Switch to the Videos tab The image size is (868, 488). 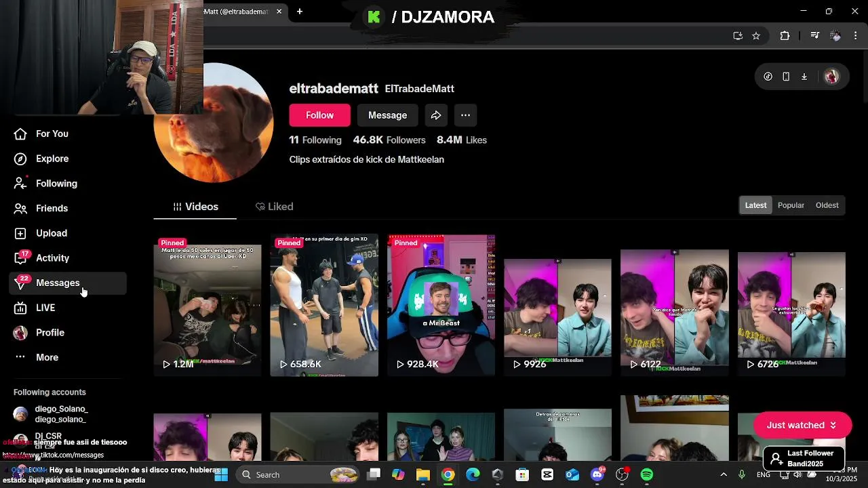coord(195,207)
